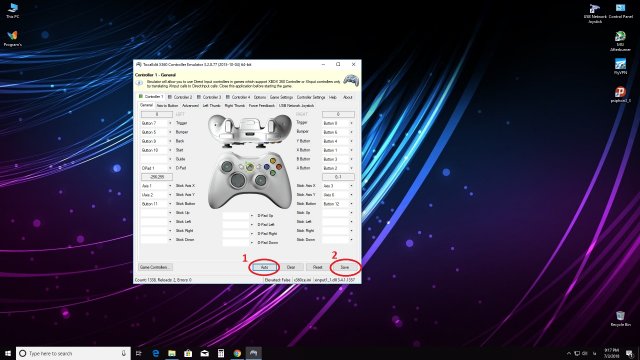Select the Axis to Button sub-tab
Screen dimensions: 640x360
tap(167, 106)
